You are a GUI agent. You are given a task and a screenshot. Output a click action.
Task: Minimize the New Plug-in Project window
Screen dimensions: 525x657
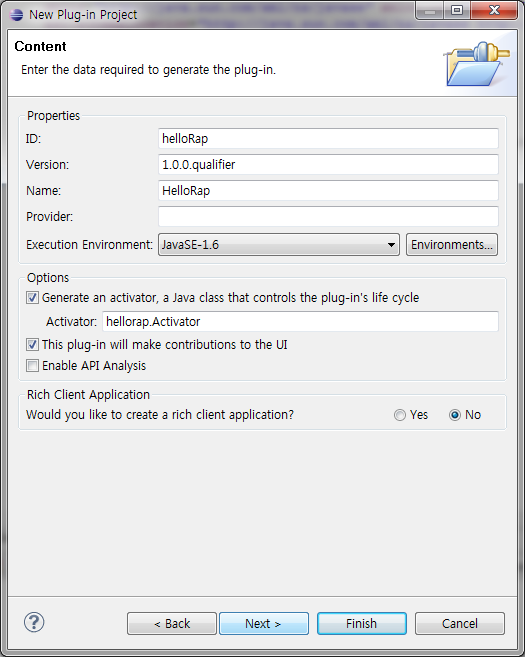pos(430,11)
